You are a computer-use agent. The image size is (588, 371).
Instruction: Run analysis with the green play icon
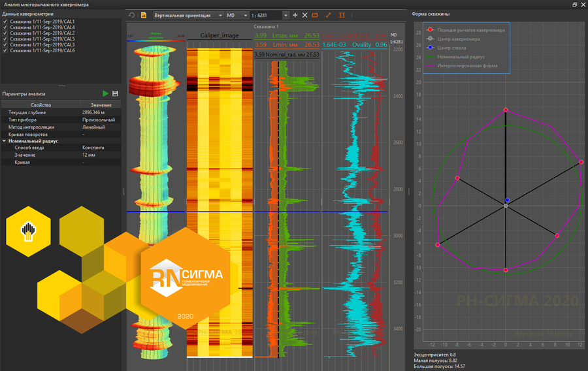pyautogui.click(x=105, y=94)
